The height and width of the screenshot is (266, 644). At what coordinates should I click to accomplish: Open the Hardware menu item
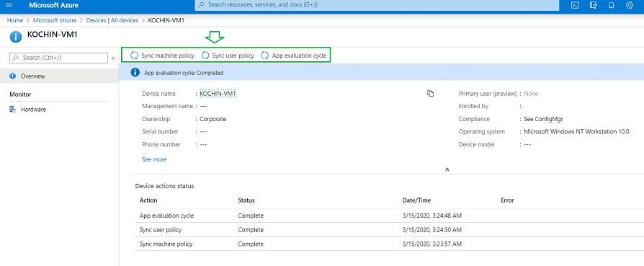tap(59, 110)
